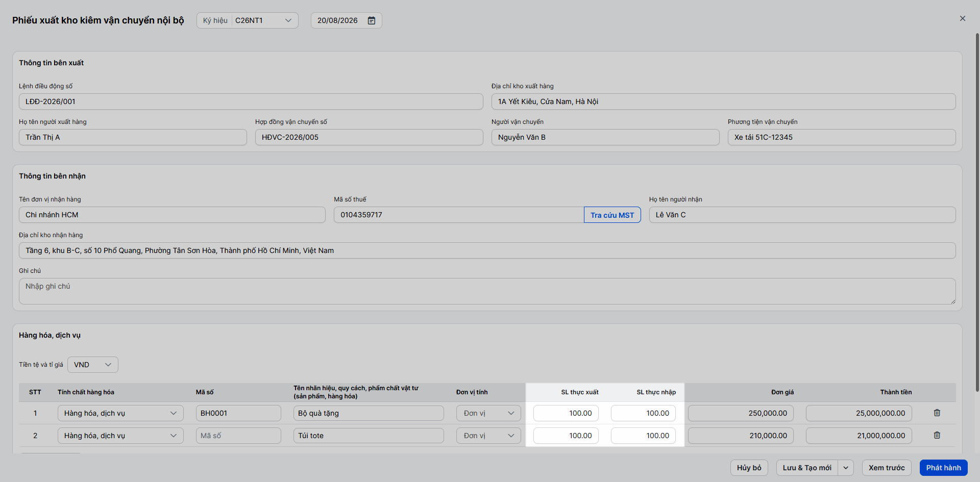
Task: Edit the Túi tote name field
Action: click(369, 436)
